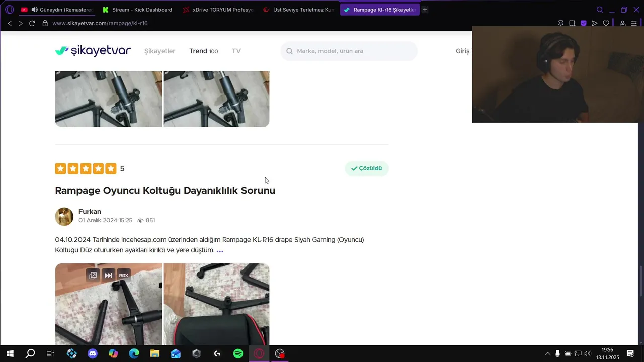Click the Marka, model, ürün ara search box
Viewport: 644px width, 362px height.
349,51
